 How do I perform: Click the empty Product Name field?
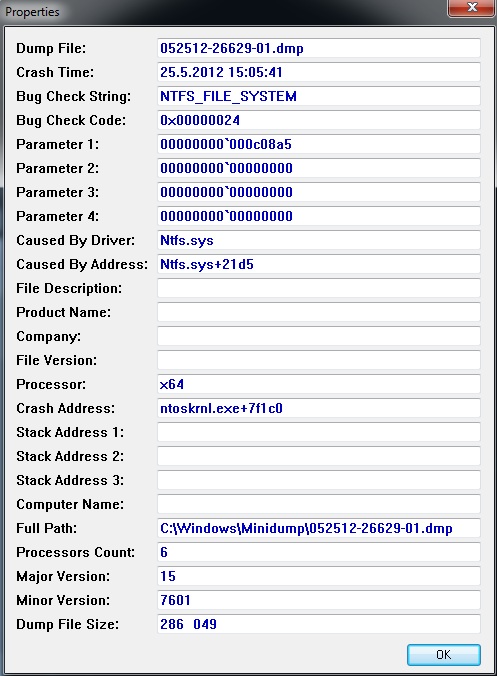(319, 312)
